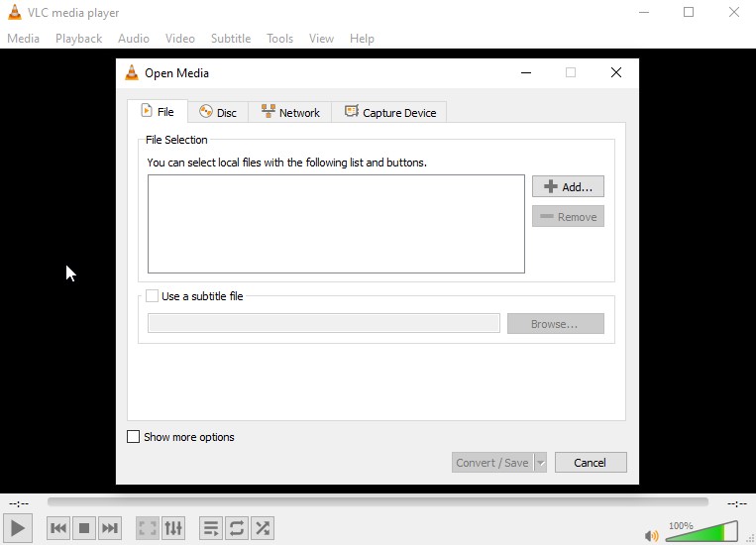Click the VLC cone icon in main title bar
This screenshot has width=756, height=545.
pyautogui.click(x=15, y=12)
